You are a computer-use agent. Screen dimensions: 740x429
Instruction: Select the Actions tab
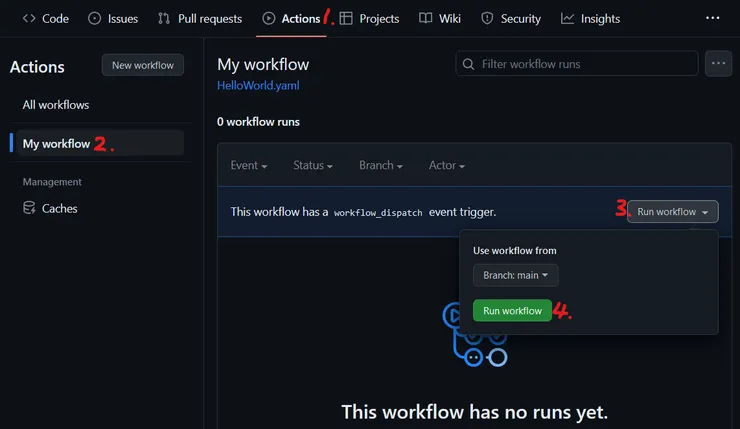(x=291, y=18)
